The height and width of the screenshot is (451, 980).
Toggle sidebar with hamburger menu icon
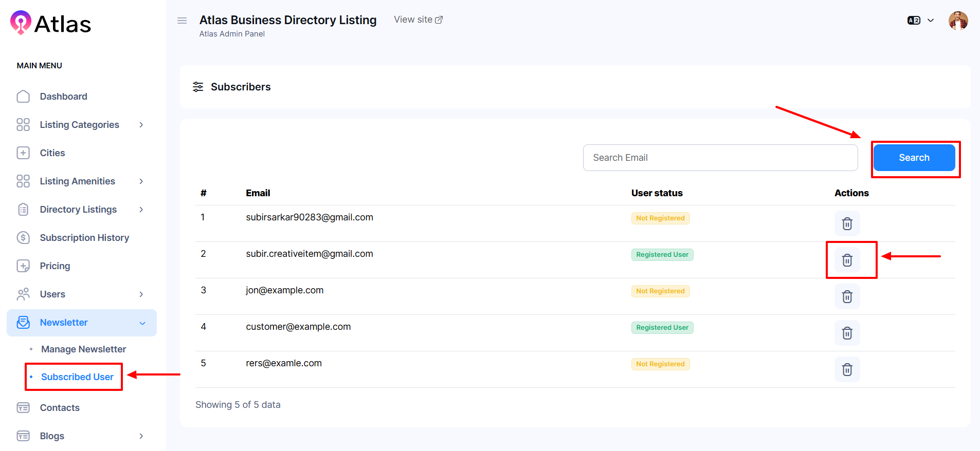[x=182, y=21]
